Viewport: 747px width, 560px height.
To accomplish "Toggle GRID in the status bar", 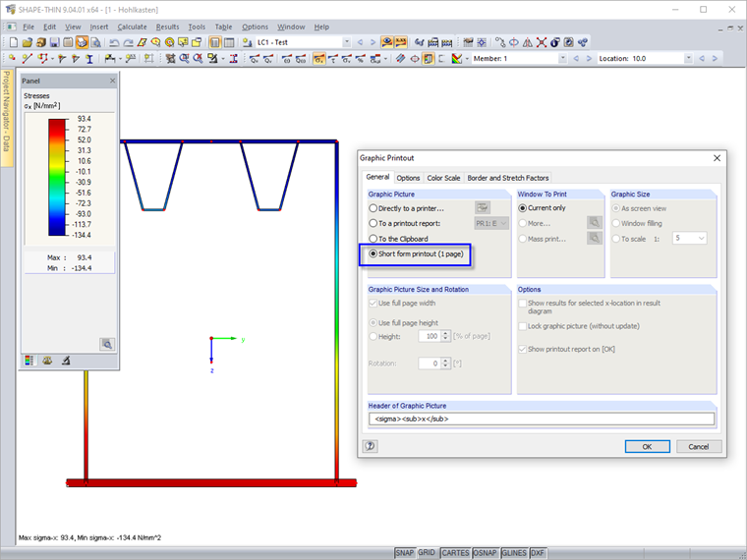I will point(427,552).
